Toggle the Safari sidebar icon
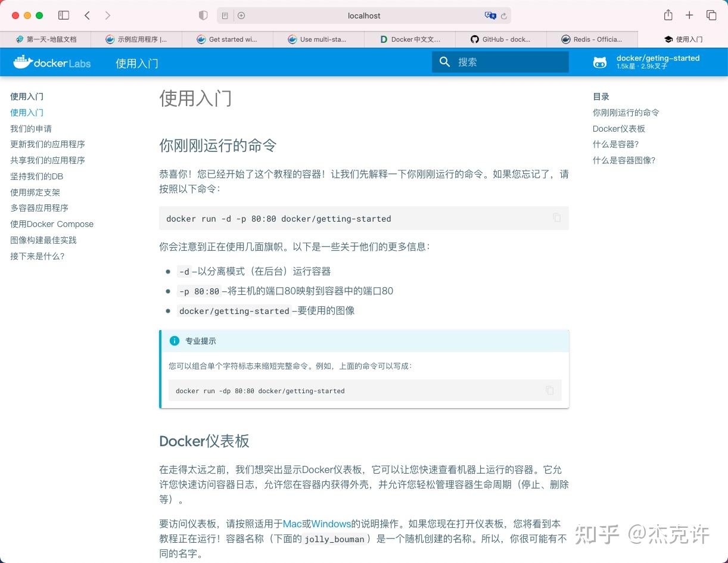 click(x=64, y=15)
